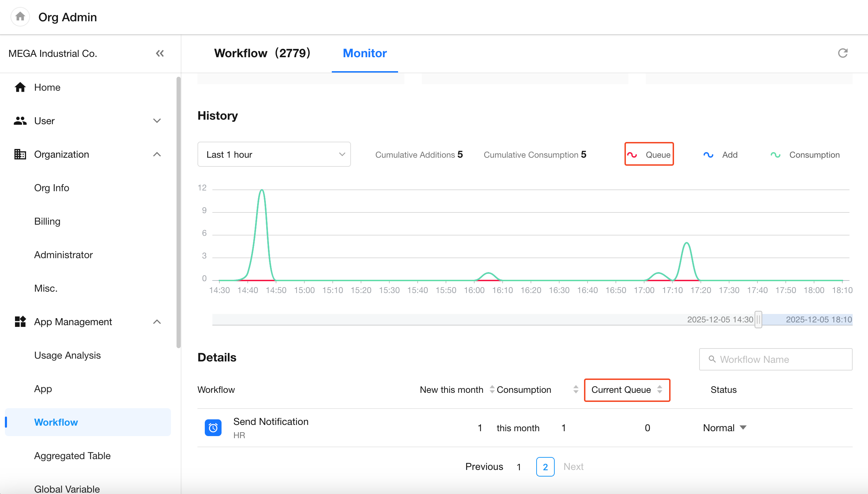Click the Organization building icon in sidebar
Screen dimensions: 868x494
pyautogui.click(x=20, y=154)
